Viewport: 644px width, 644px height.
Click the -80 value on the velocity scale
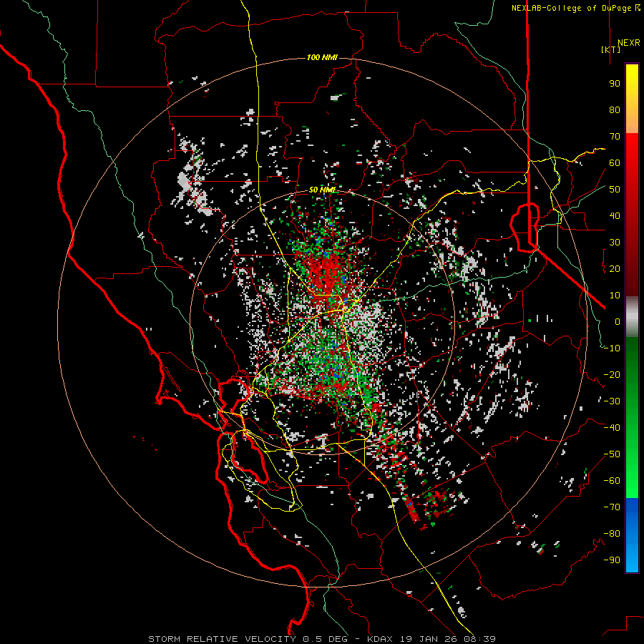point(612,534)
